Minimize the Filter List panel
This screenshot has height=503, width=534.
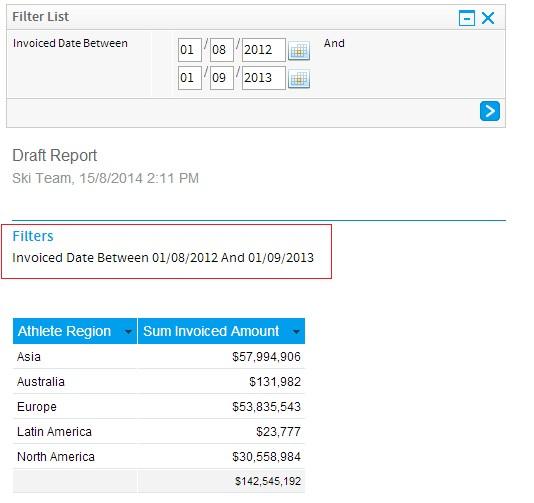pyautogui.click(x=467, y=18)
